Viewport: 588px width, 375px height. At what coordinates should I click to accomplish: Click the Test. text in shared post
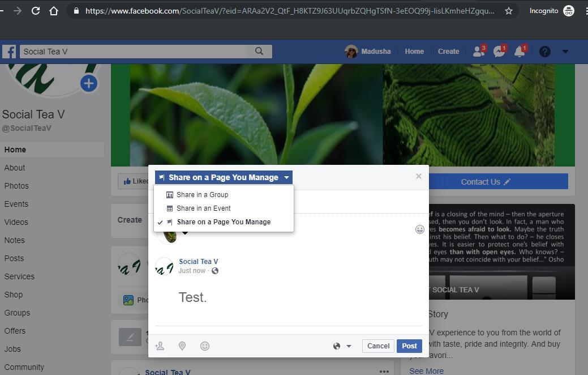click(192, 297)
